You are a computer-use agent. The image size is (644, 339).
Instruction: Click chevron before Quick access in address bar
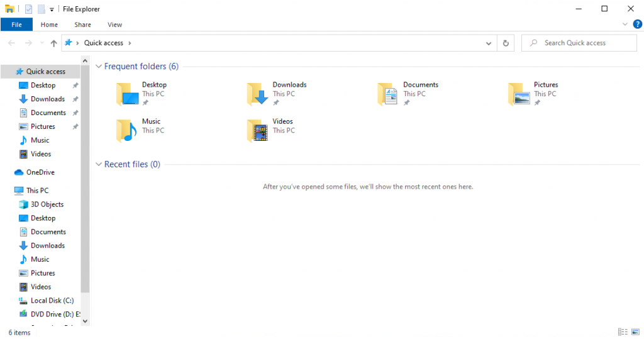tap(77, 43)
